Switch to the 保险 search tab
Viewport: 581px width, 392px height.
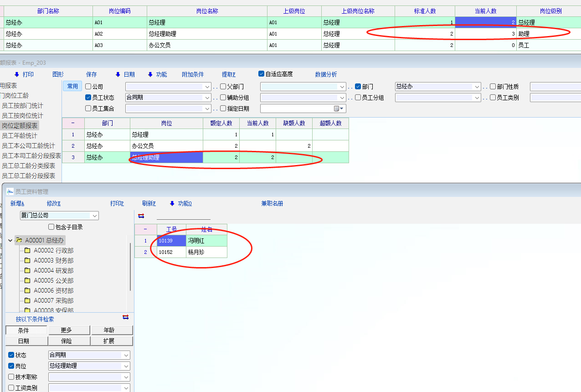click(x=66, y=341)
